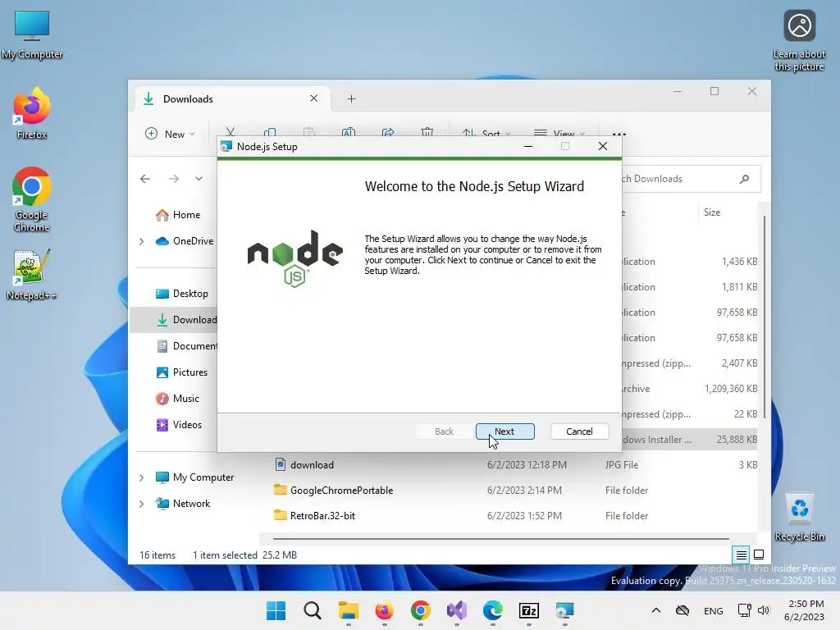The image size is (840, 630).
Task: Open clock and date flyout
Action: pos(804,610)
